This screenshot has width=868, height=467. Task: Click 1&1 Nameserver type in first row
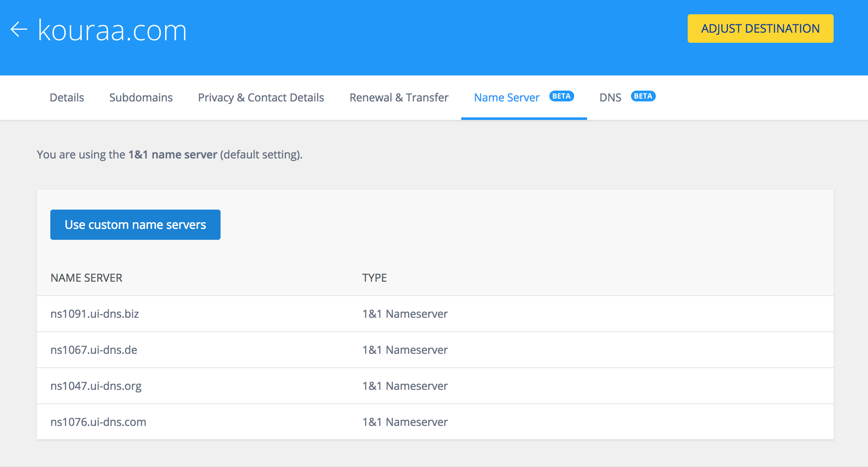(405, 314)
